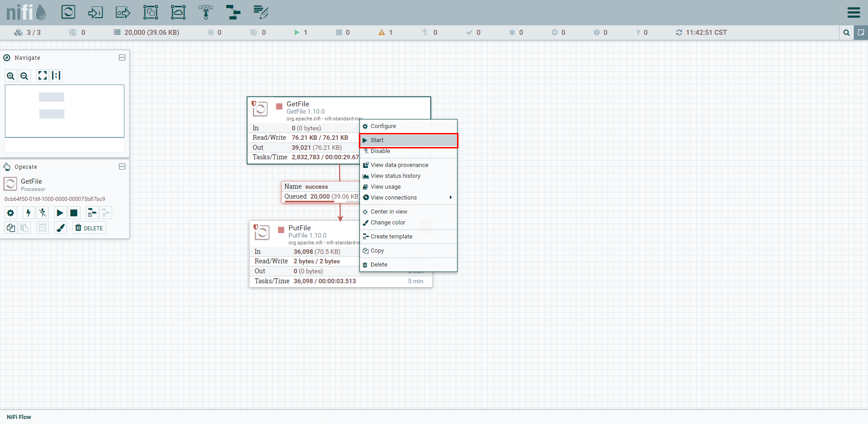Select View usage menu entry

(408, 187)
